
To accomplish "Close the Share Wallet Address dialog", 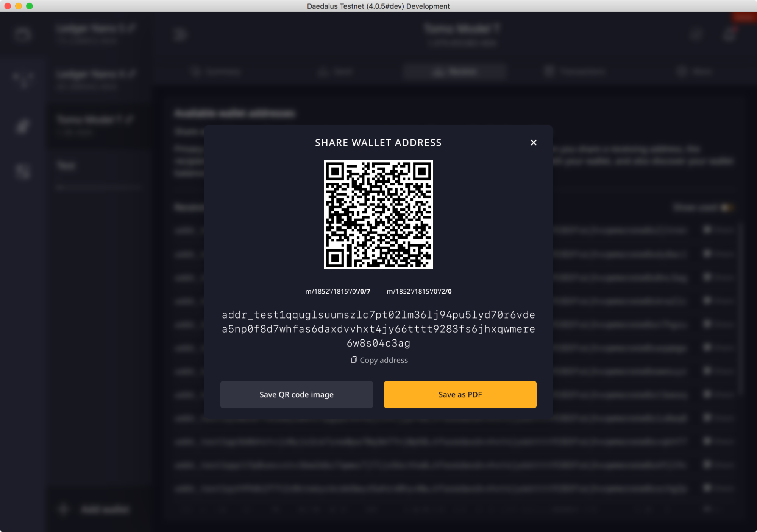I will [533, 143].
